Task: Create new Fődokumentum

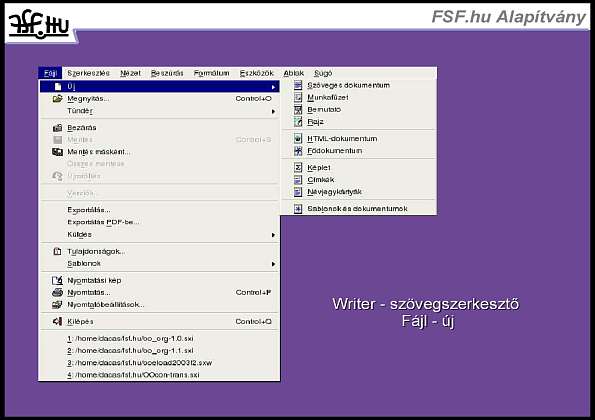Action: pyautogui.click(x=359, y=151)
